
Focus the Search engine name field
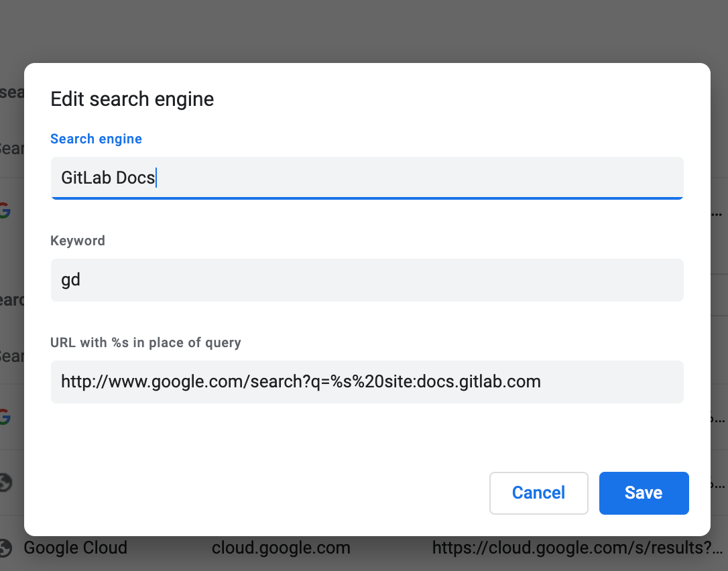pyautogui.click(x=367, y=178)
